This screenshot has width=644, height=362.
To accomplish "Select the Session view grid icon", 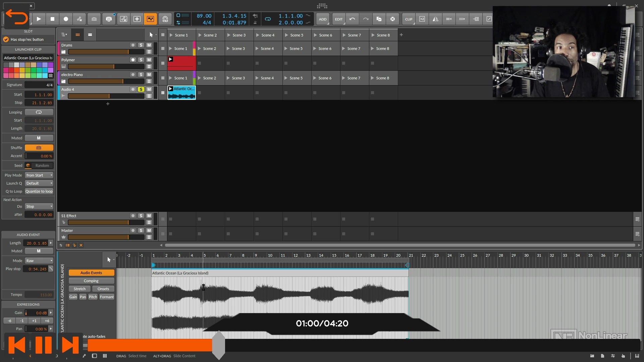I will point(77,35).
